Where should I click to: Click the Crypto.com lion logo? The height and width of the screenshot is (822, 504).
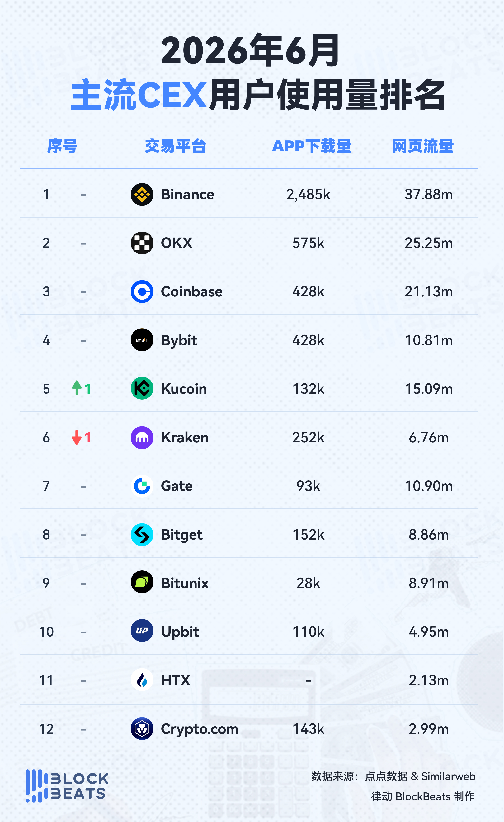click(142, 729)
